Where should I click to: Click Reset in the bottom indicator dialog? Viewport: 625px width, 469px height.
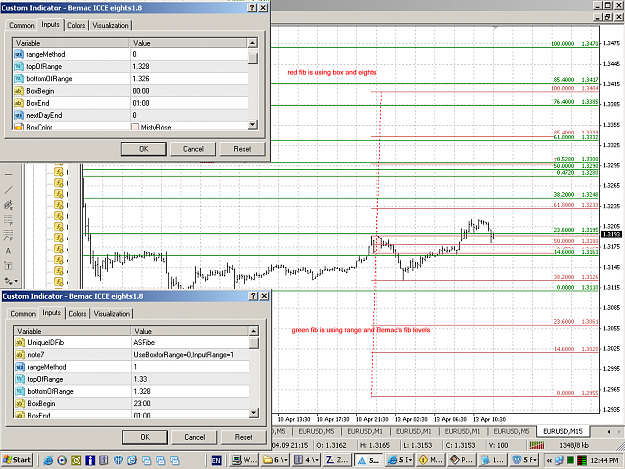244,437
